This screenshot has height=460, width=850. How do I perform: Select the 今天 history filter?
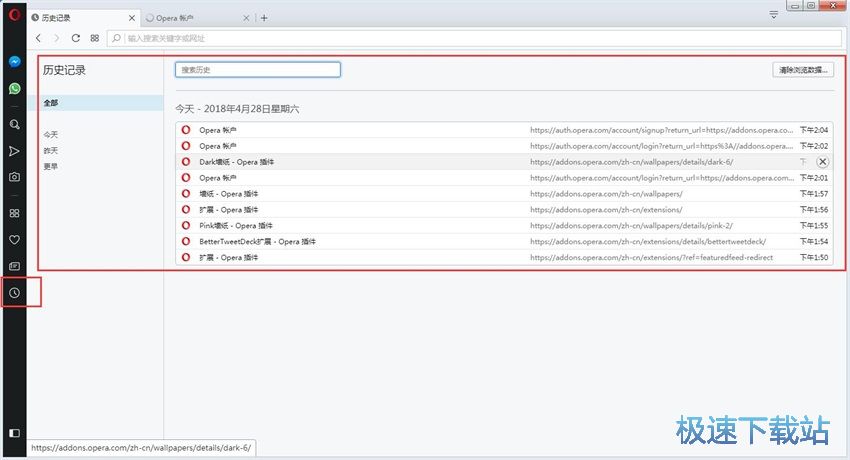click(51, 134)
